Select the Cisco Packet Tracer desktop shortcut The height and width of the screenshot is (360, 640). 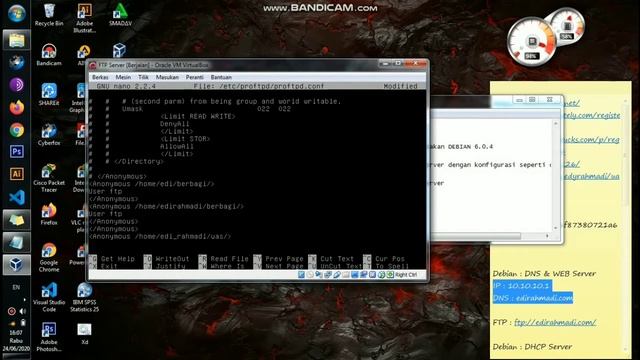coord(49,178)
